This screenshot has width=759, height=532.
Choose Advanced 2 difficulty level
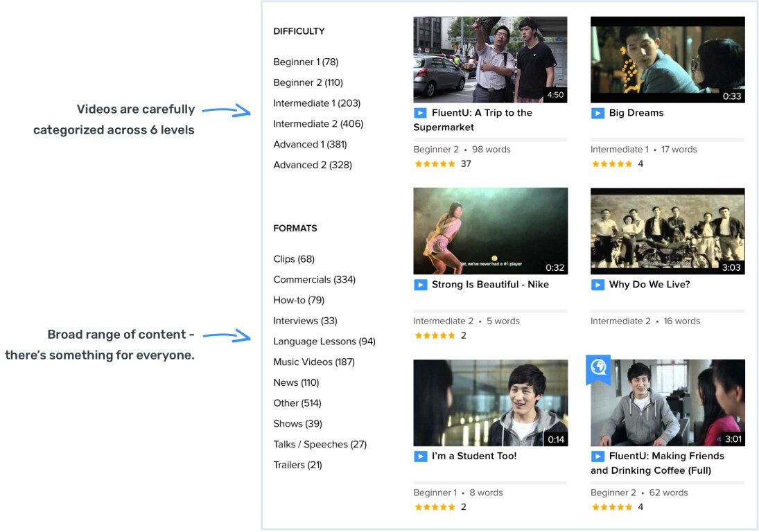(x=312, y=165)
